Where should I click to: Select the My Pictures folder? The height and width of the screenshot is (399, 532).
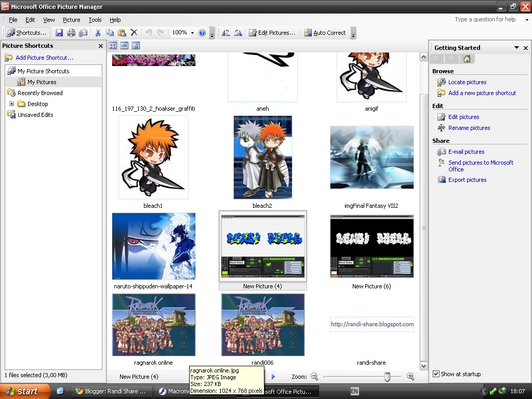tap(42, 82)
